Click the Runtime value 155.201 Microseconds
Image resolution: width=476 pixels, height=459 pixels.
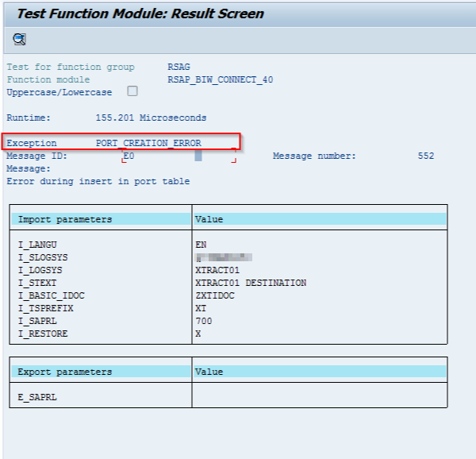[x=151, y=118]
